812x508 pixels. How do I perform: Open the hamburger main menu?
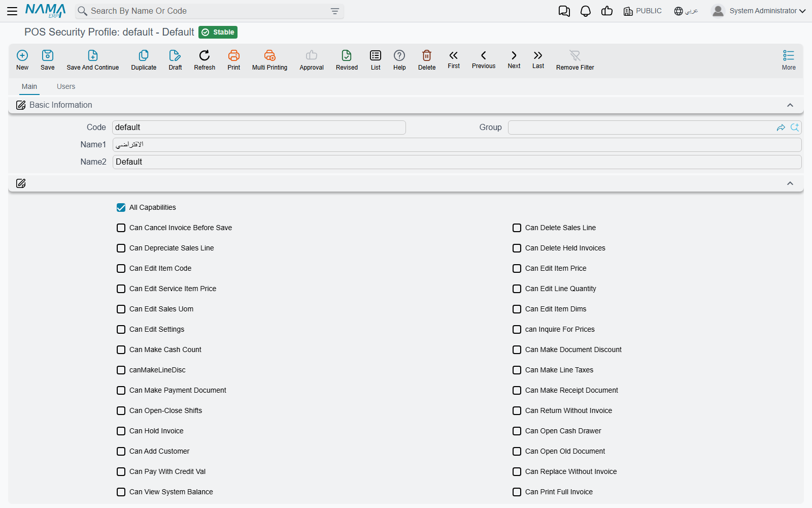click(12, 11)
